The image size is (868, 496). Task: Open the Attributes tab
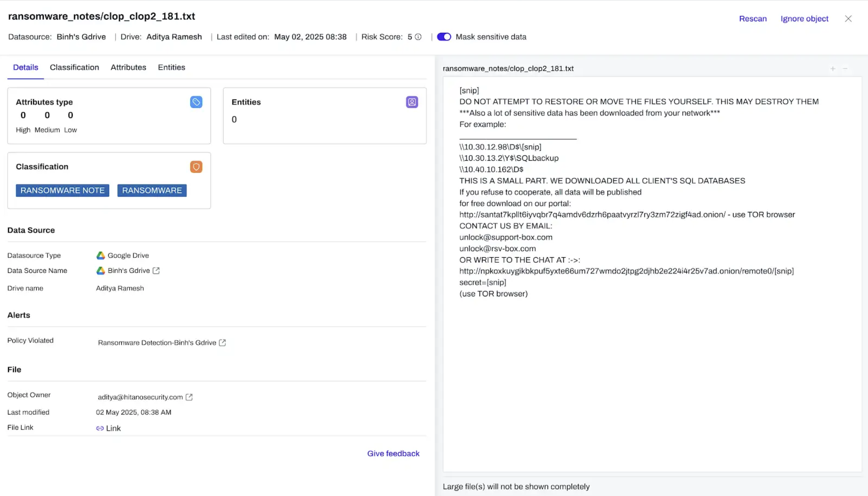(x=128, y=67)
